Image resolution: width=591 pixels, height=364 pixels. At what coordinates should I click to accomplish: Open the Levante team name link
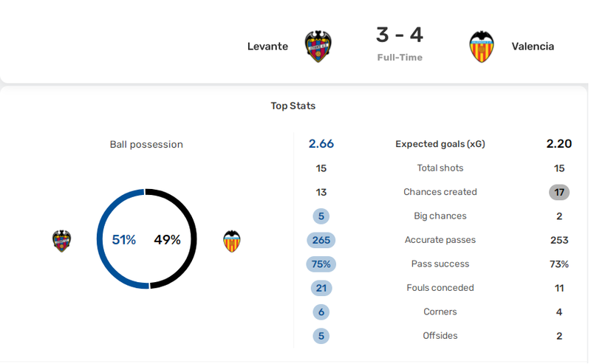[267, 47]
